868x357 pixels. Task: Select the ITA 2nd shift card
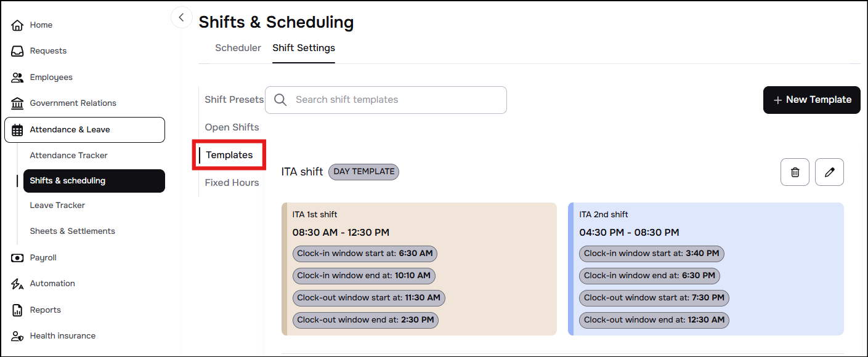[706, 269]
